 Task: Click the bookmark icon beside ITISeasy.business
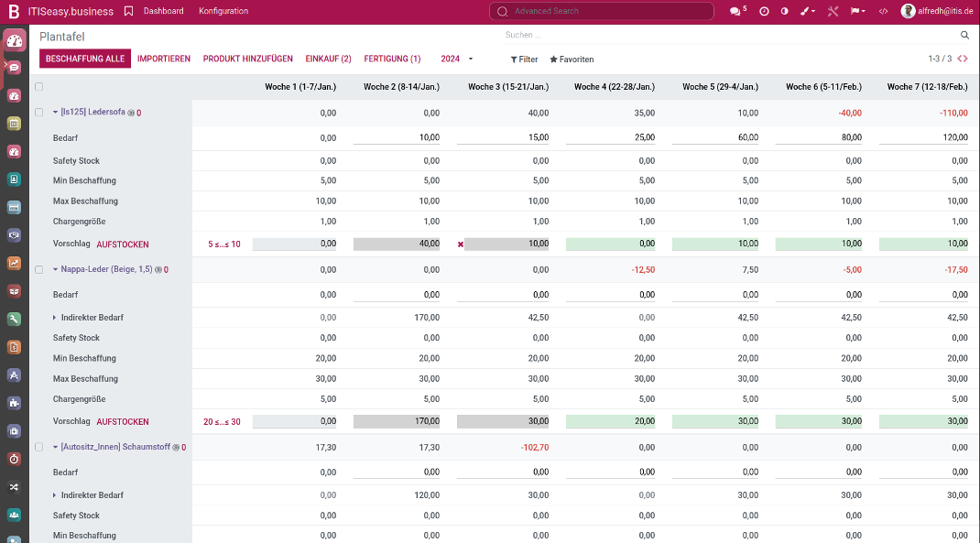pos(128,11)
